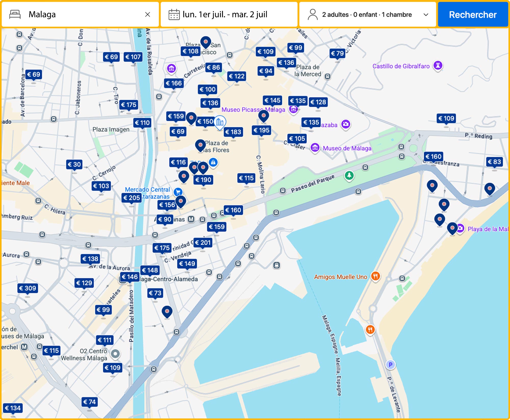Click inside the Malaga destination input field

point(76,15)
